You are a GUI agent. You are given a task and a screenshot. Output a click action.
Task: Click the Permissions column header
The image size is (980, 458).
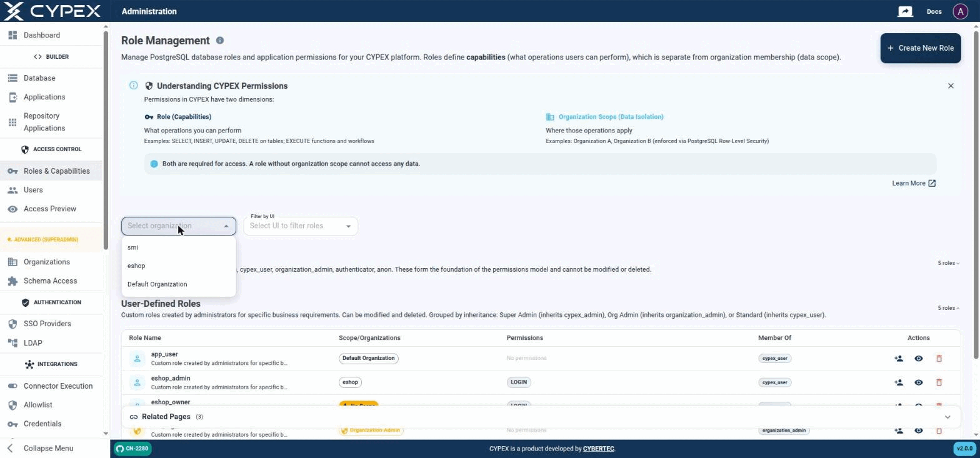[524, 338]
